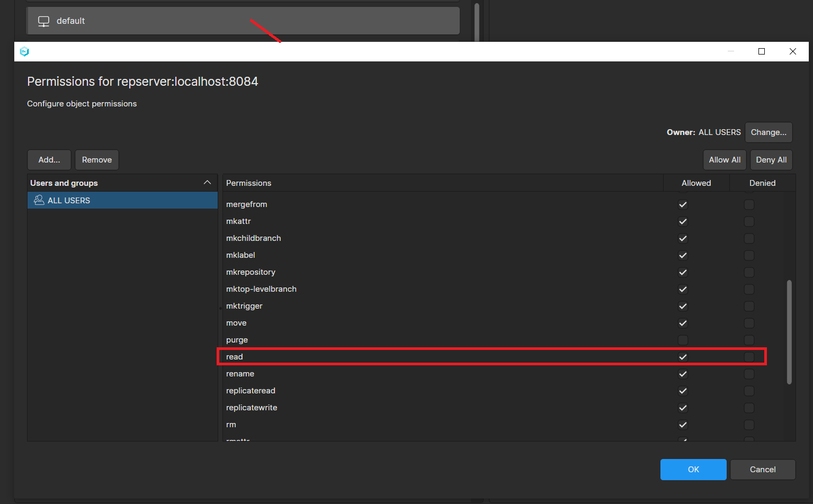Confirm permissions with the OK button
The height and width of the screenshot is (504, 813).
[x=693, y=469]
